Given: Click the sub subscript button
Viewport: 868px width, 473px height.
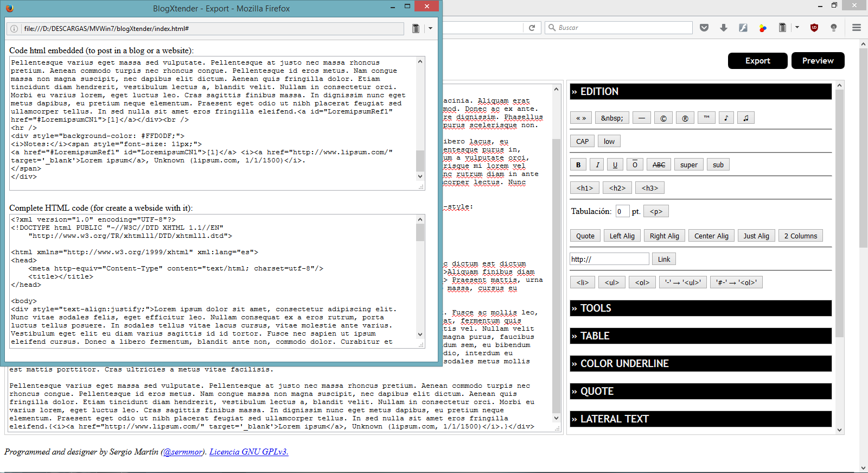Looking at the screenshot, I should point(718,165).
